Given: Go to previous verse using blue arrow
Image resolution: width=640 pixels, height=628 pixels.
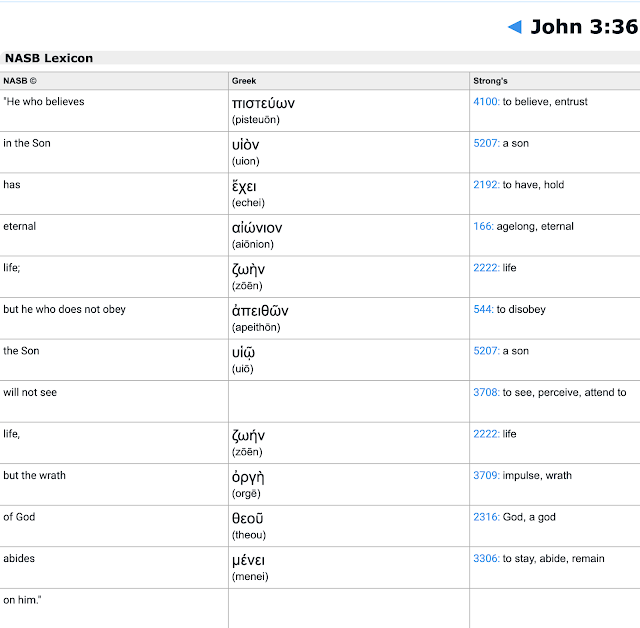Looking at the screenshot, I should (514, 27).
